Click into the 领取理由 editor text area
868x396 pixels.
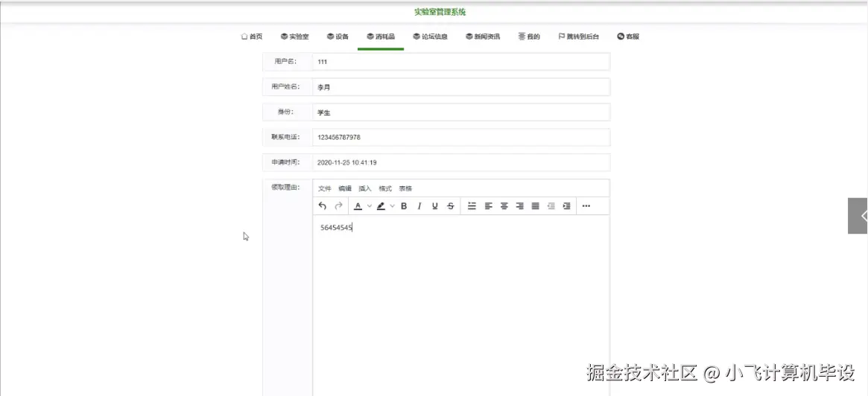pyautogui.click(x=461, y=305)
